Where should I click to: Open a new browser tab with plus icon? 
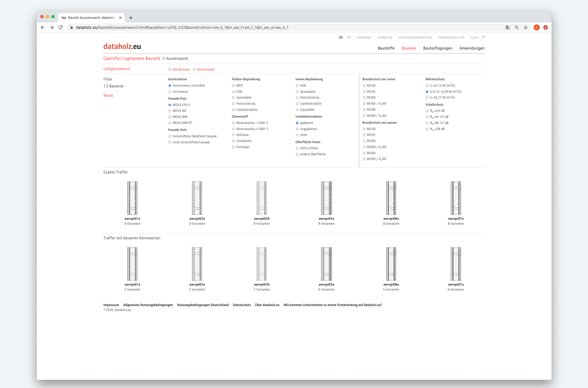tap(131, 18)
